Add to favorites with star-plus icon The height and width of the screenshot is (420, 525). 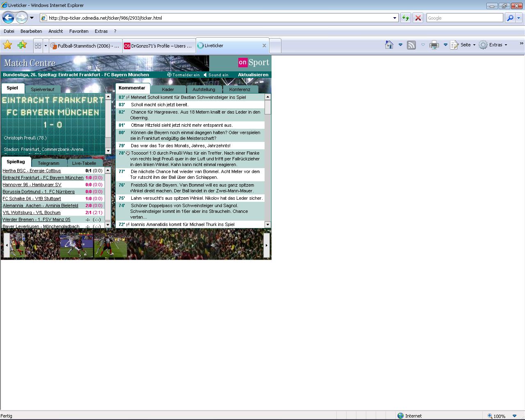[x=22, y=45]
